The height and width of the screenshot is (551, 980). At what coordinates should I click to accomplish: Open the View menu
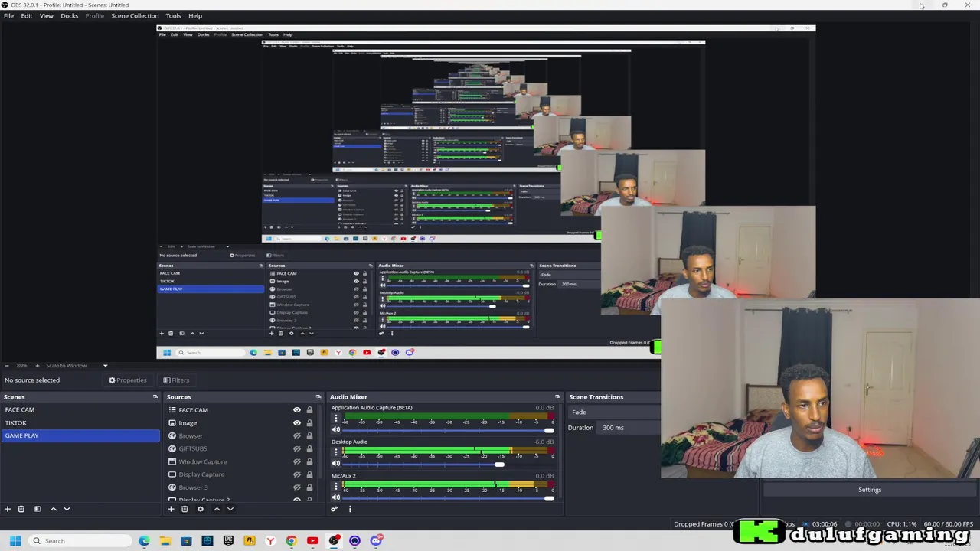(x=46, y=15)
